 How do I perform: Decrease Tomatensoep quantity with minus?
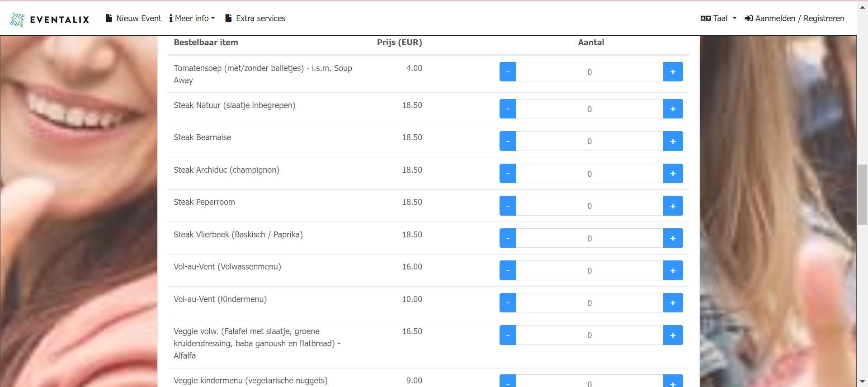(x=508, y=72)
